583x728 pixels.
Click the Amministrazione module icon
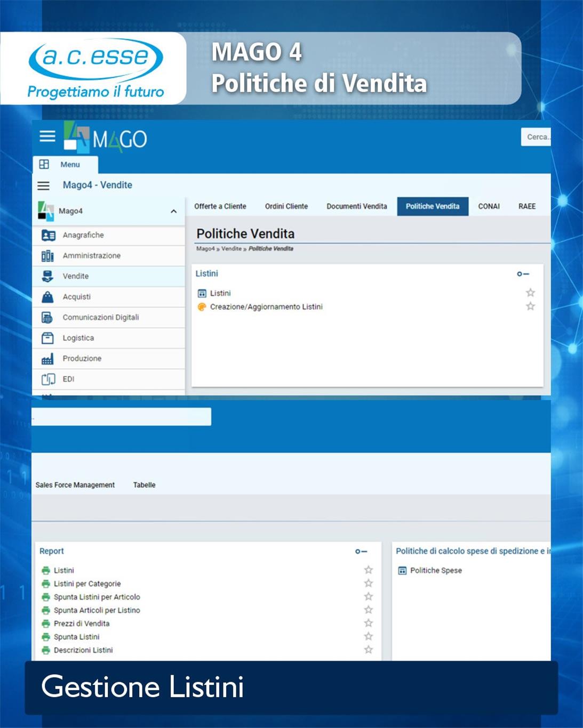coord(48,256)
